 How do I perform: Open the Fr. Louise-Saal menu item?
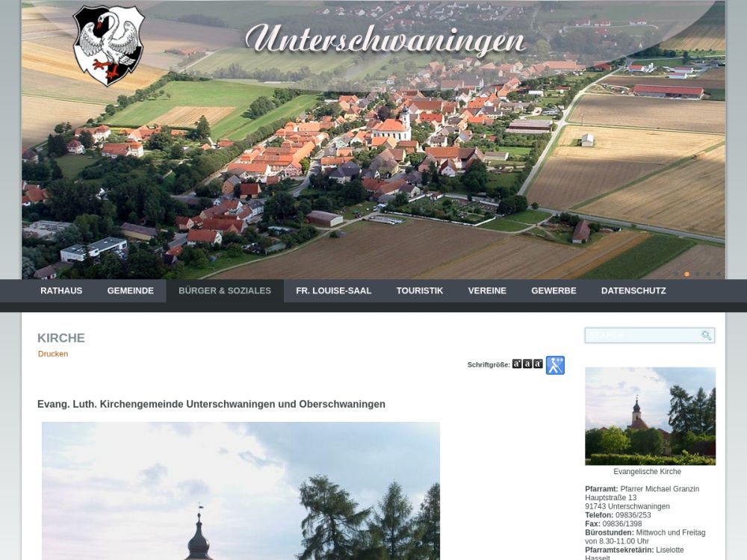pyautogui.click(x=333, y=290)
